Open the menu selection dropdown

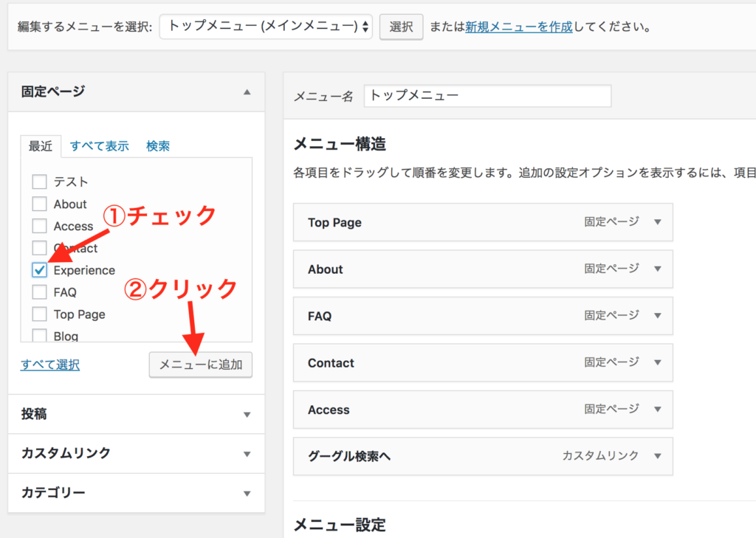pos(266,27)
